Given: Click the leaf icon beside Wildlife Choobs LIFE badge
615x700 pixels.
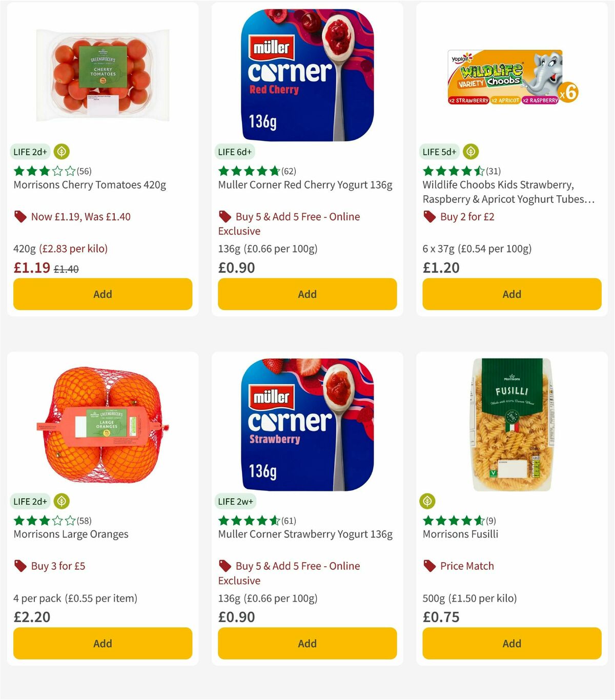Looking at the screenshot, I should click(470, 152).
